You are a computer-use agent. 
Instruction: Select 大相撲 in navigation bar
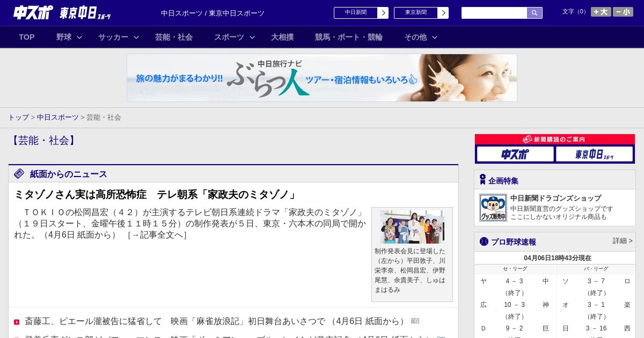click(x=282, y=37)
